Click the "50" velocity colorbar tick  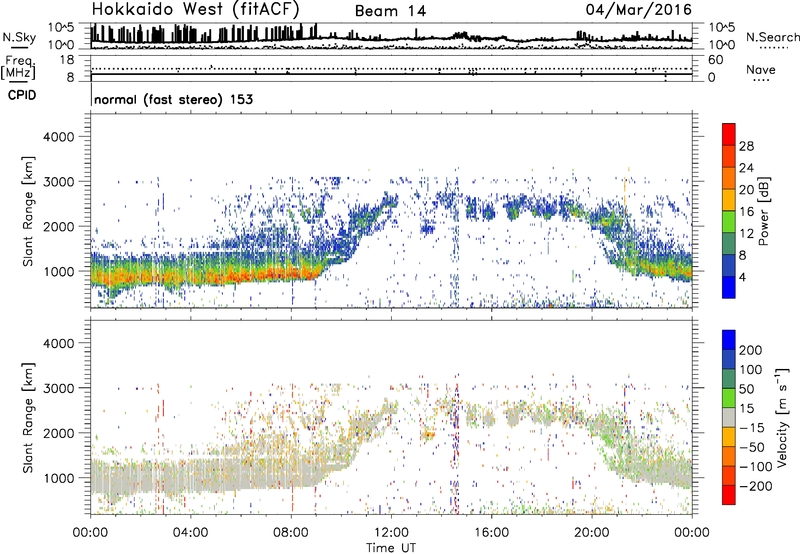[x=746, y=389]
